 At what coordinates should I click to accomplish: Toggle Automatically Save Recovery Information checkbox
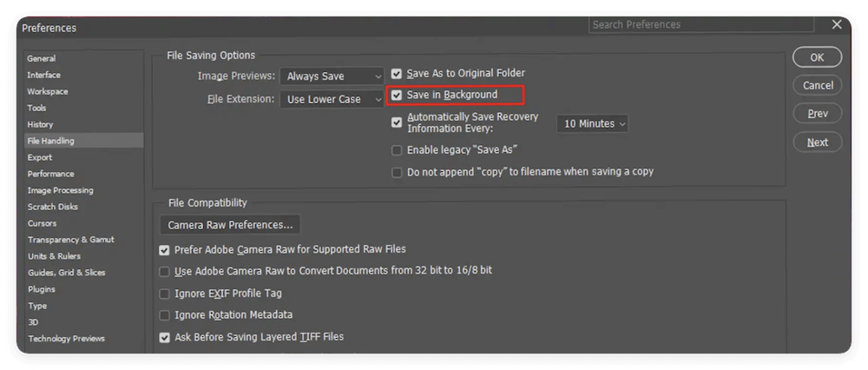[x=397, y=122]
